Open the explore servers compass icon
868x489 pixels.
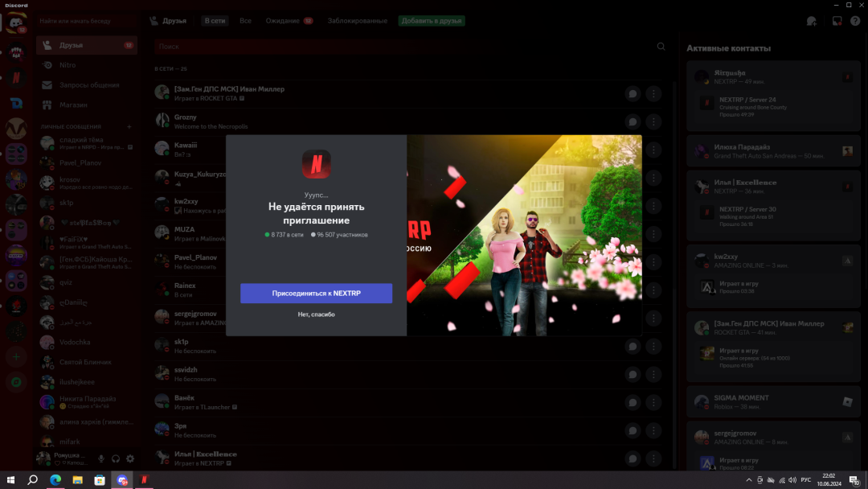[16, 382]
